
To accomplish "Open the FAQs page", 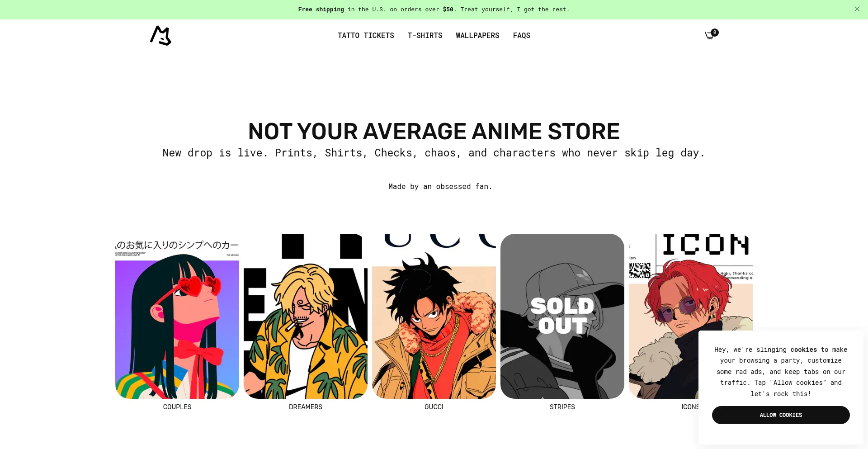I will coord(521,35).
